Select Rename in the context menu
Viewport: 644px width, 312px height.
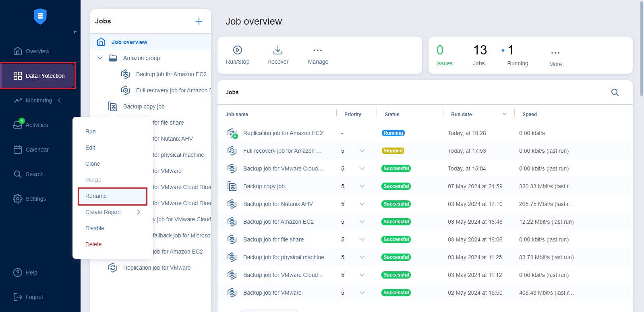point(96,196)
